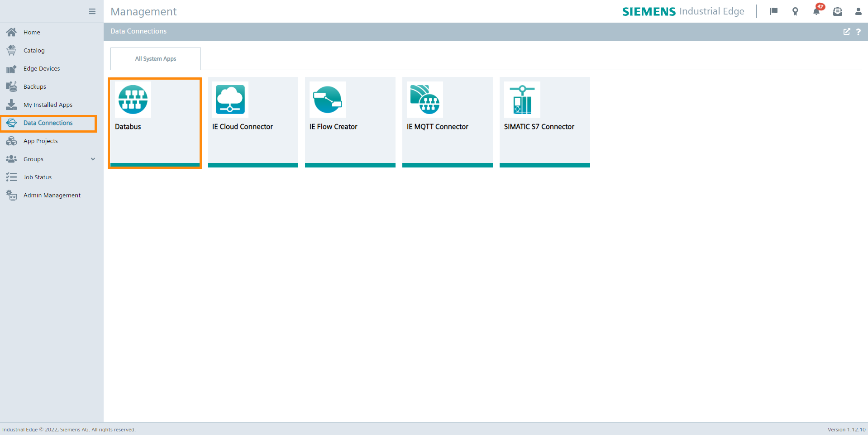The width and height of the screenshot is (868, 435).
Task: Open Job Status in sidebar
Action: [x=37, y=177]
